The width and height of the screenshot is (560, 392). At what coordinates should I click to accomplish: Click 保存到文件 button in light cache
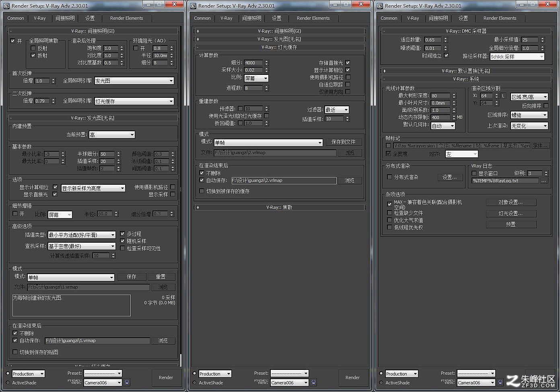click(344, 142)
